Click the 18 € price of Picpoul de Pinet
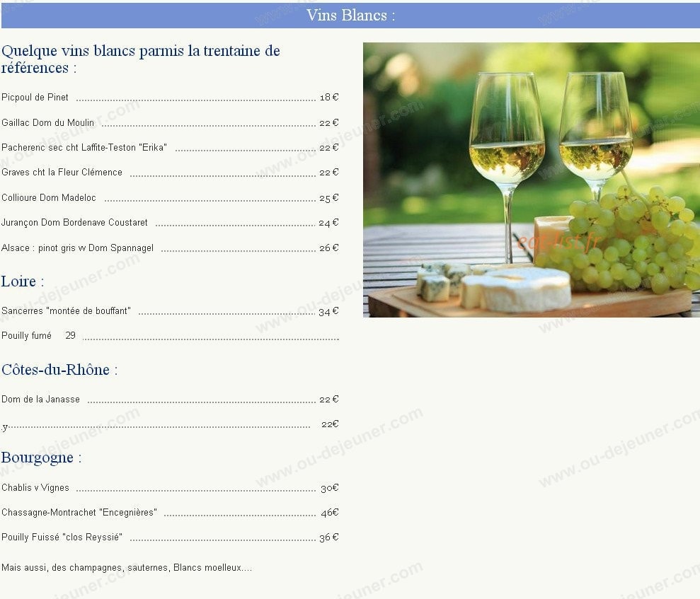Image resolution: width=700 pixels, height=599 pixels. coord(329,97)
